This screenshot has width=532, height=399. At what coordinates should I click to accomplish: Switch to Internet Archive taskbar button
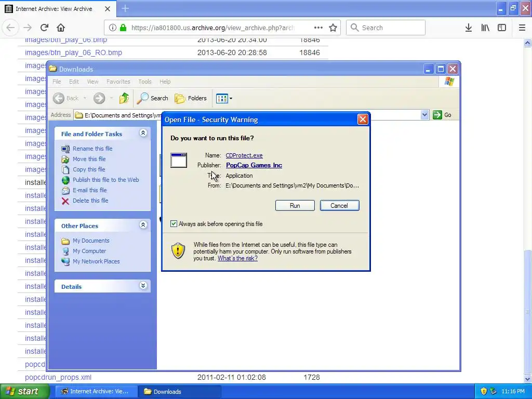click(96, 392)
